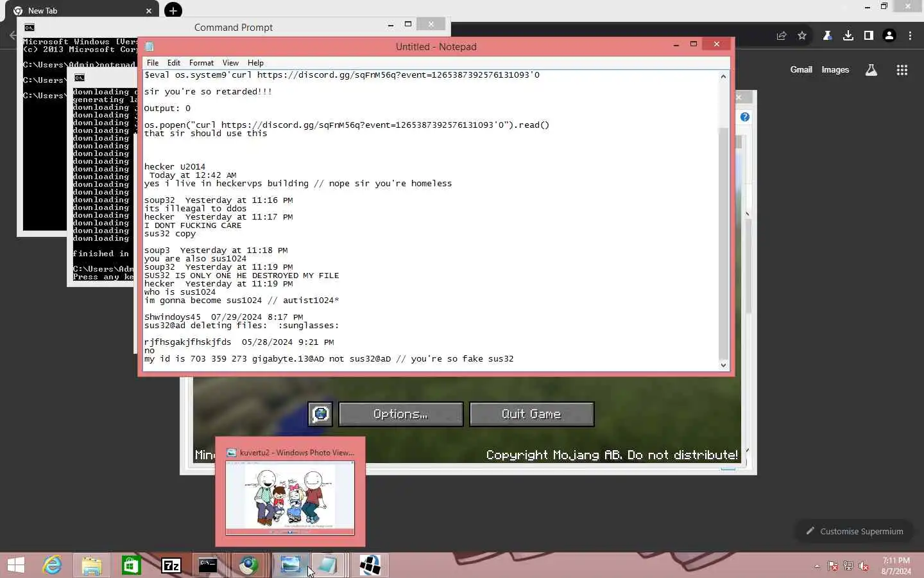
Task: Click the 'I DONT FUCKING CARE' line
Action: point(193,225)
